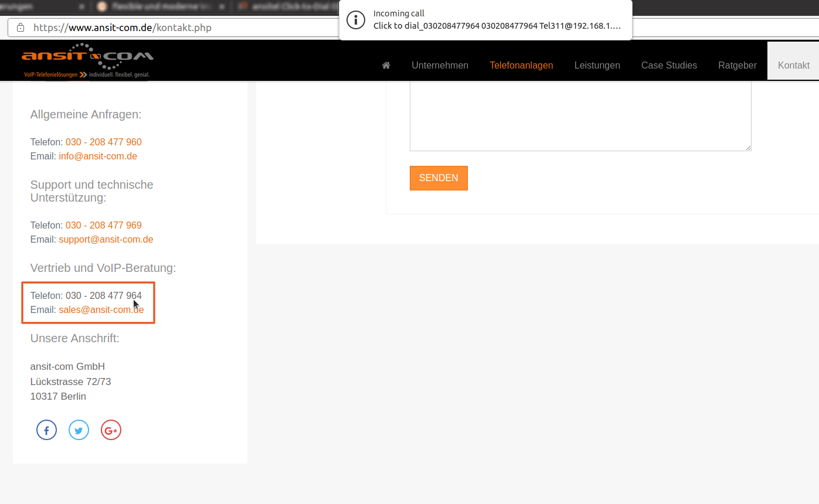
Task: Open Case Studies in navigation
Action: (x=669, y=66)
